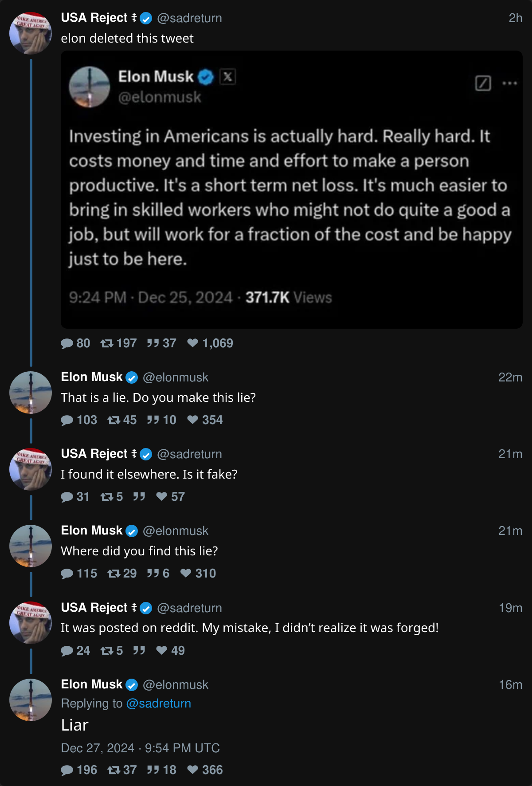Viewport: 532px width, 786px height.
Task: Click USA Reject avatar on top tweet
Action: [x=31, y=33]
